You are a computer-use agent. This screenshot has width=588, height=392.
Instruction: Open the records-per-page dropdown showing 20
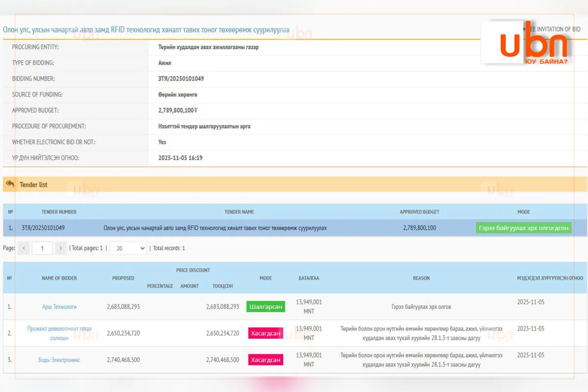point(128,248)
